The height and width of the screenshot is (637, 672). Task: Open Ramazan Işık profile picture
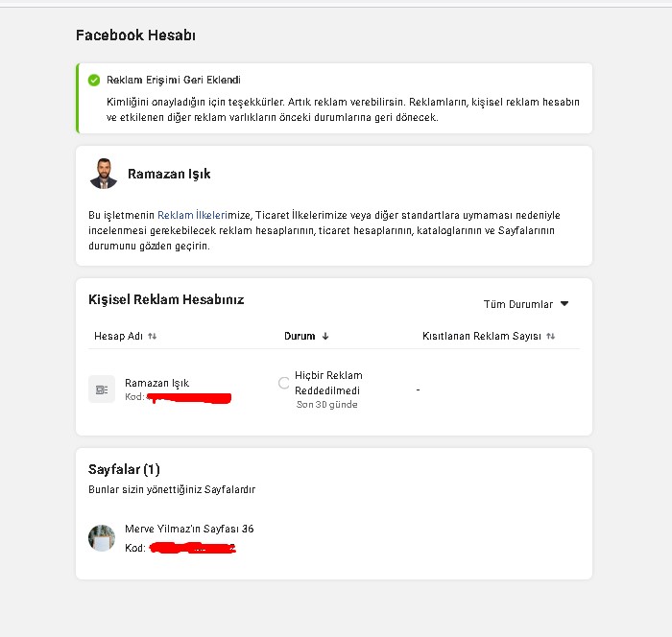pyautogui.click(x=104, y=174)
